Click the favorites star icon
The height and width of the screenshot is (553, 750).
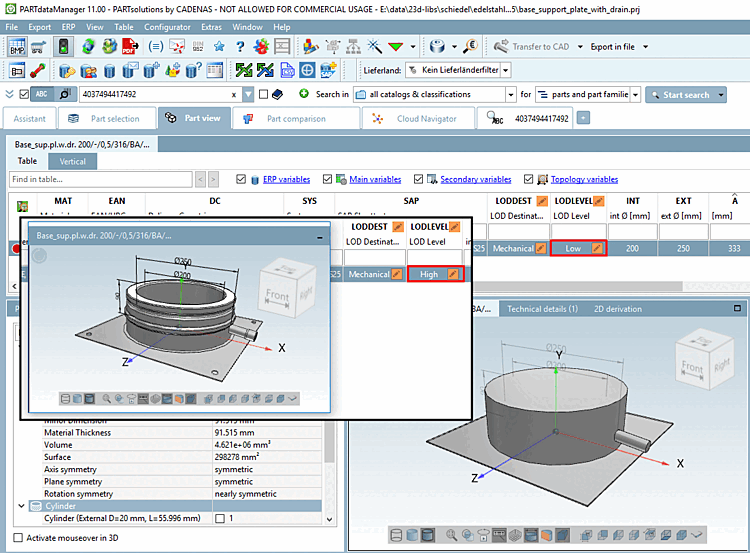coord(219,47)
